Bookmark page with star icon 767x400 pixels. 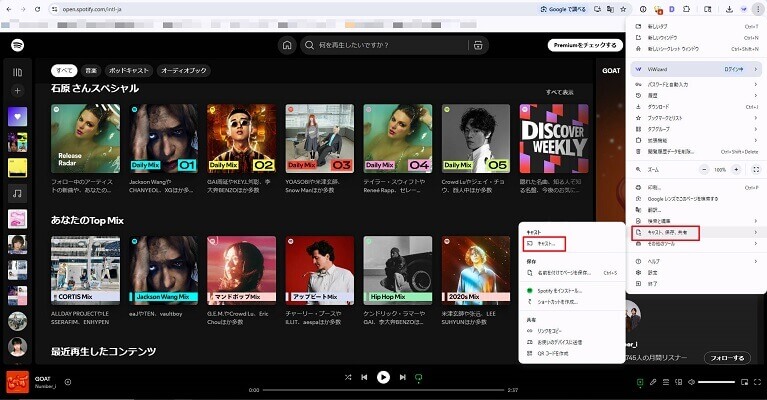click(x=623, y=9)
